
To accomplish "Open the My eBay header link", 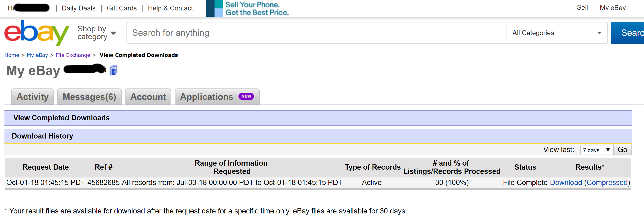I will (x=613, y=8).
